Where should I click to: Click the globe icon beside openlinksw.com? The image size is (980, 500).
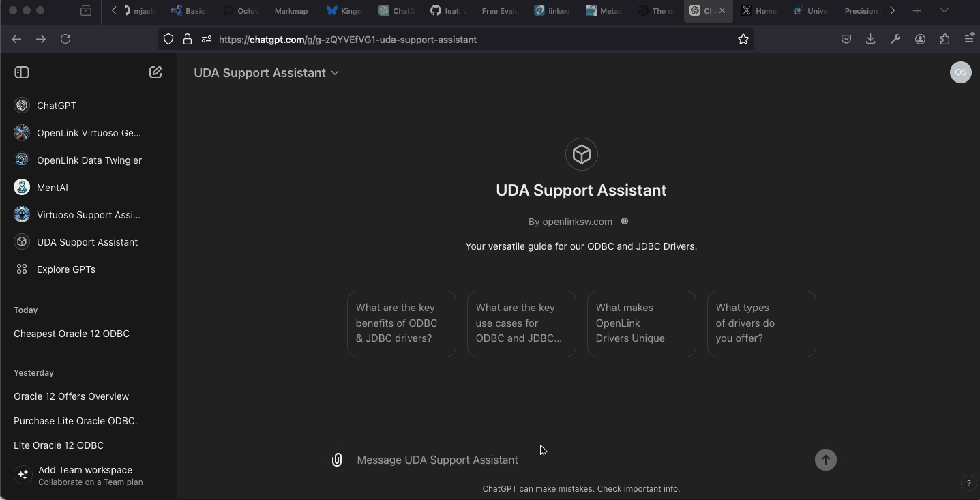click(624, 221)
